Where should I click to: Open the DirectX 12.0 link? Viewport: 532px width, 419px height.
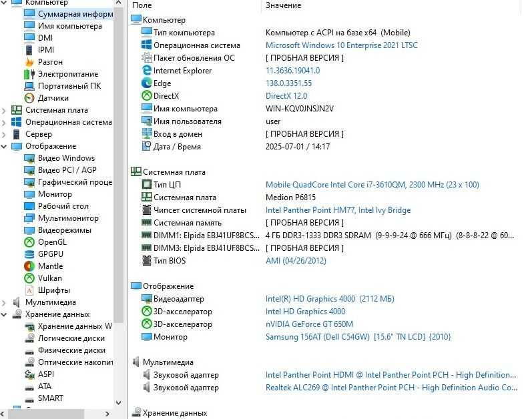pos(286,96)
